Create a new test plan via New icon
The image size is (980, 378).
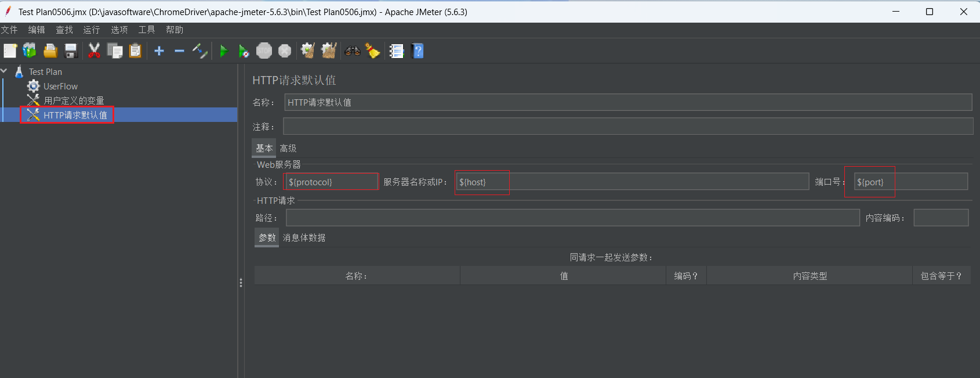tap(10, 51)
